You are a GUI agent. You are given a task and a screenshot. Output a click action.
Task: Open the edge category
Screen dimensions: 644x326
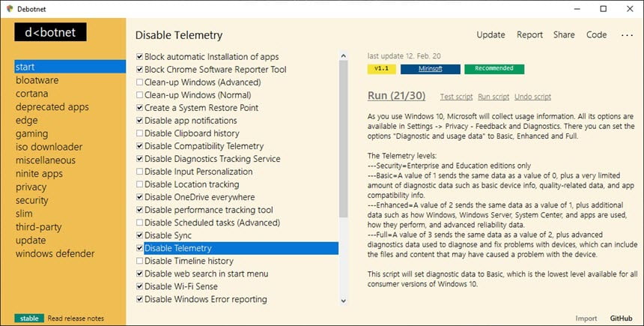pyautogui.click(x=27, y=120)
